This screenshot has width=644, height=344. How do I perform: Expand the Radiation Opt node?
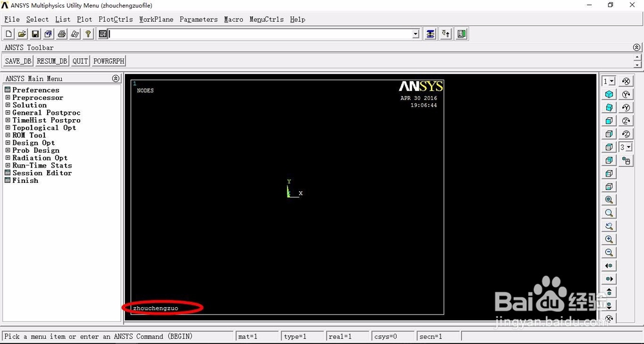pos(7,158)
